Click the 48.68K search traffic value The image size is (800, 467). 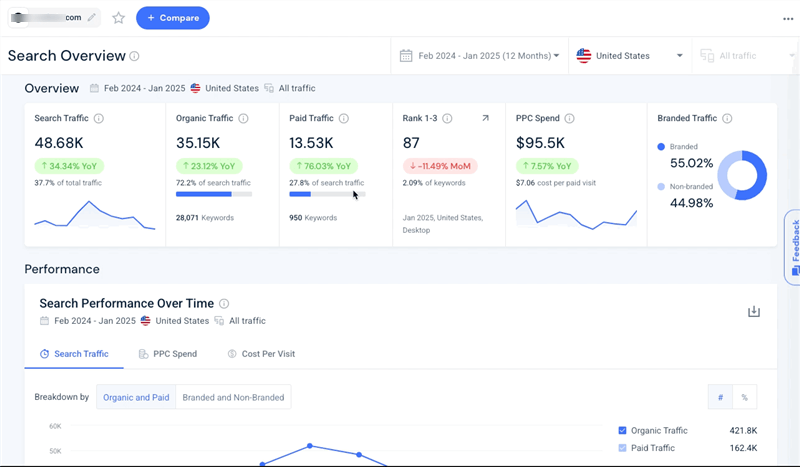point(59,143)
